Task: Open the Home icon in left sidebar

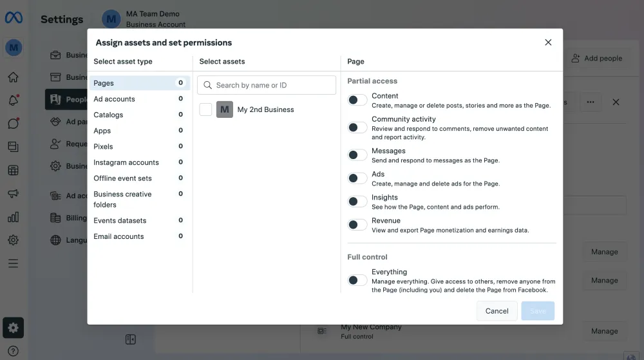Action: pos(13,77)
